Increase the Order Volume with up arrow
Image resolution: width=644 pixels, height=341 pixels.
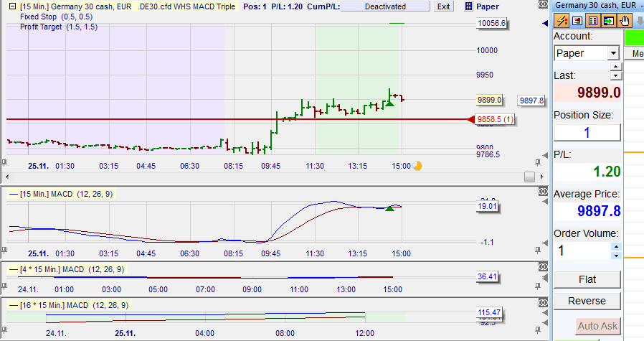tap(615, 247)
